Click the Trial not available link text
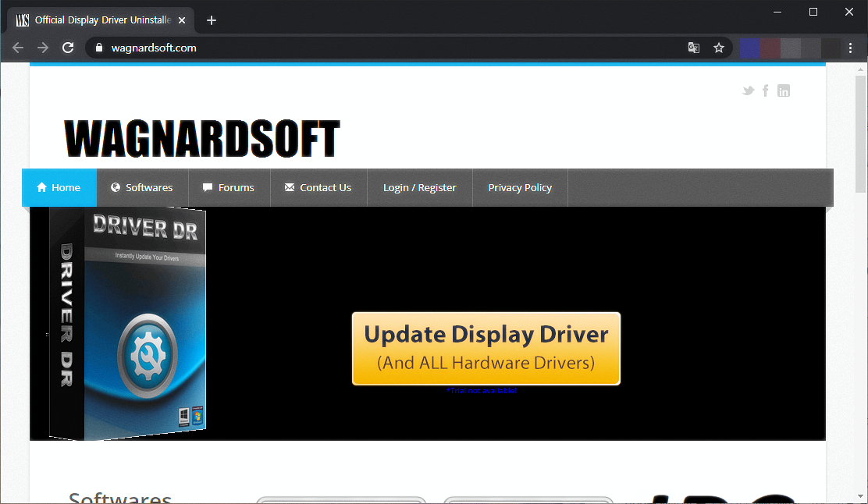Screen dimensions: 868x504 click(x=481, y=391)
